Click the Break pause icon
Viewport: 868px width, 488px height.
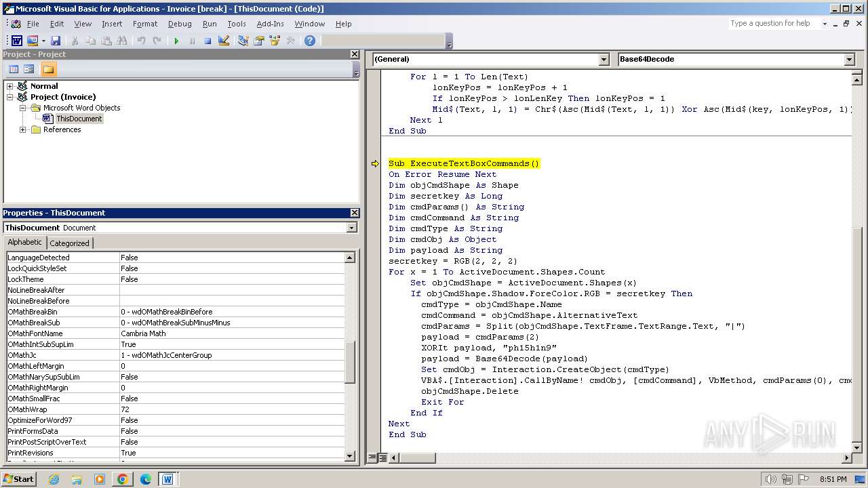(x=192, y=41)
